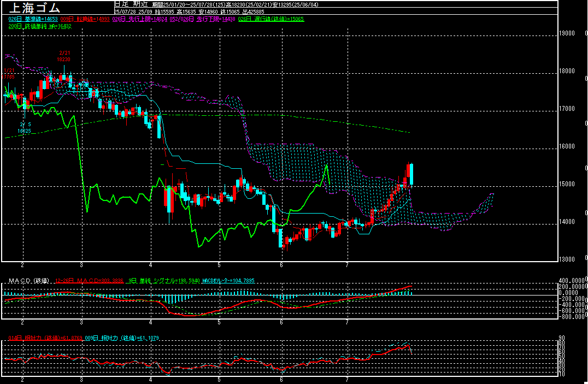Image resolution: width=588 pixels, height=384 pixels.
Task: Click the 2/5 16625 low annotation
Action: [25, 127]
